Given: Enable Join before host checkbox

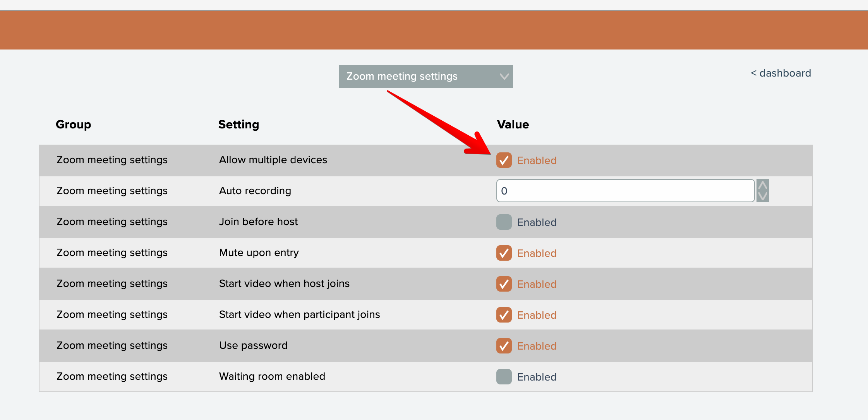Looking at the screenshot, I should coord(504,222).
